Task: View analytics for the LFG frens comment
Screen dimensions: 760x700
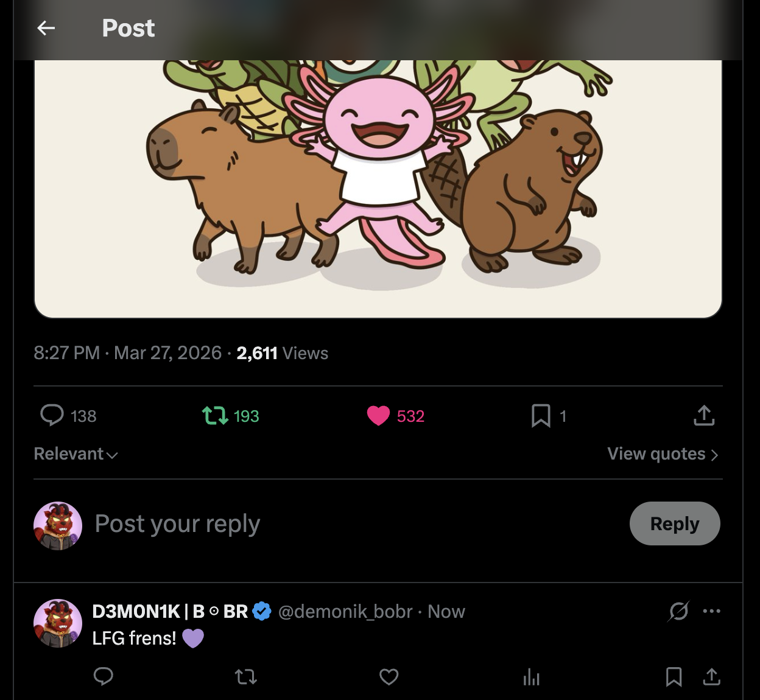Action: click(531, 676)
